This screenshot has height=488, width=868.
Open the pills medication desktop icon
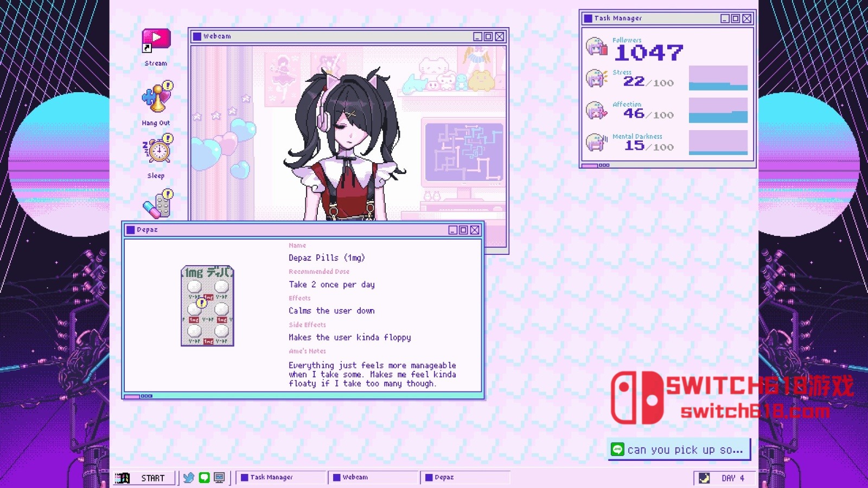pos(158,204)
